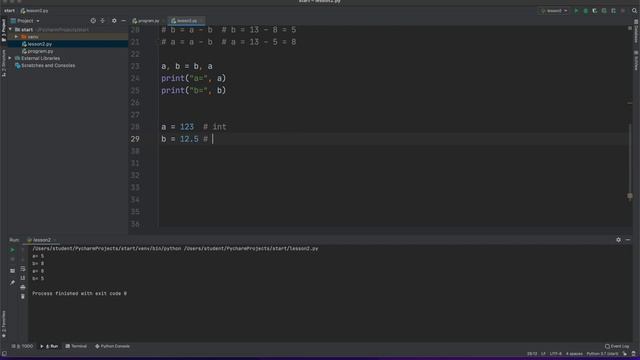Click 'Process finished with exit code 0' text
Image resolution: width=640 pixels, height=360 pixels.
(x=79, y=293)
